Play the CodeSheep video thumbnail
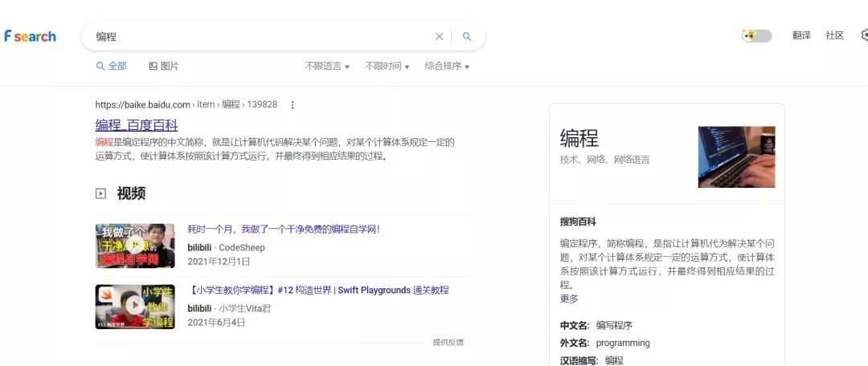This screenshot has height=366, width=868. pyautogui.click(x=135, y=246)
